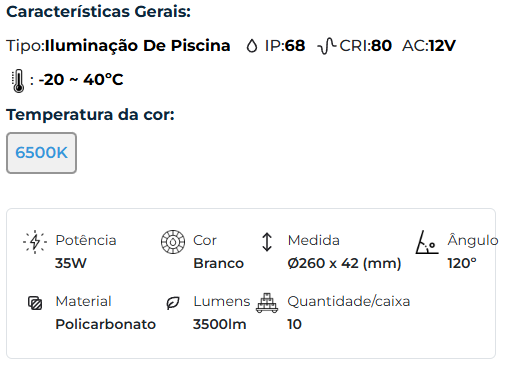Select the 6500K color temperature option

pos(41,153)
